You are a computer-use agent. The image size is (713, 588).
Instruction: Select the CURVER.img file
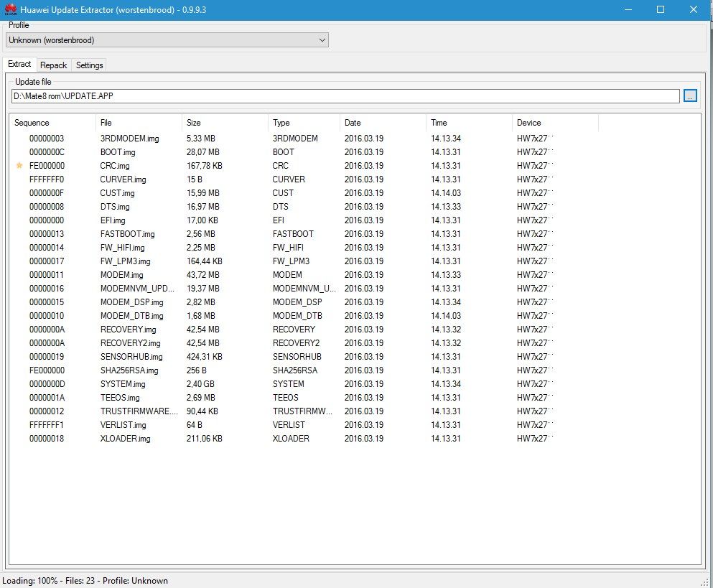coord(123,179)
